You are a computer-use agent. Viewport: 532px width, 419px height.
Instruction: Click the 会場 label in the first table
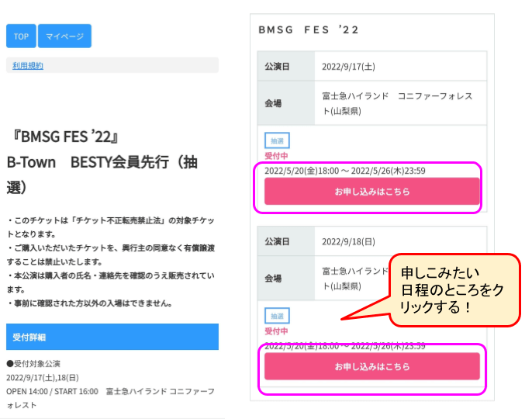click(x=273, y=103)
